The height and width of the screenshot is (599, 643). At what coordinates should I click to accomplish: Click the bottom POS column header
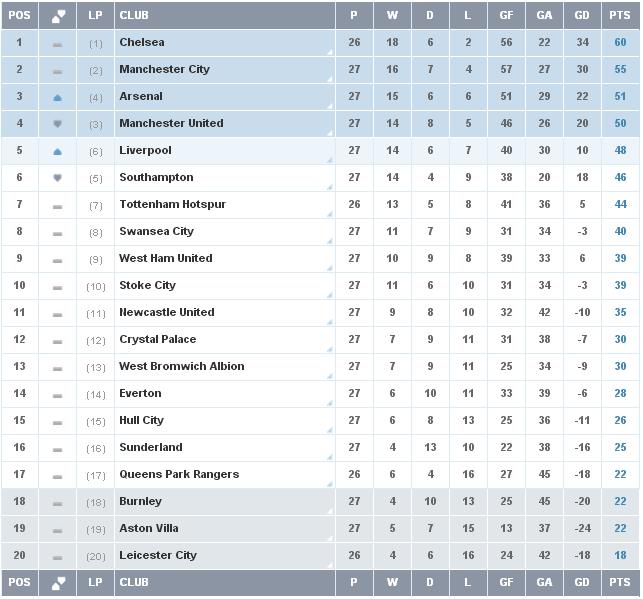click(x=19, y=583)
